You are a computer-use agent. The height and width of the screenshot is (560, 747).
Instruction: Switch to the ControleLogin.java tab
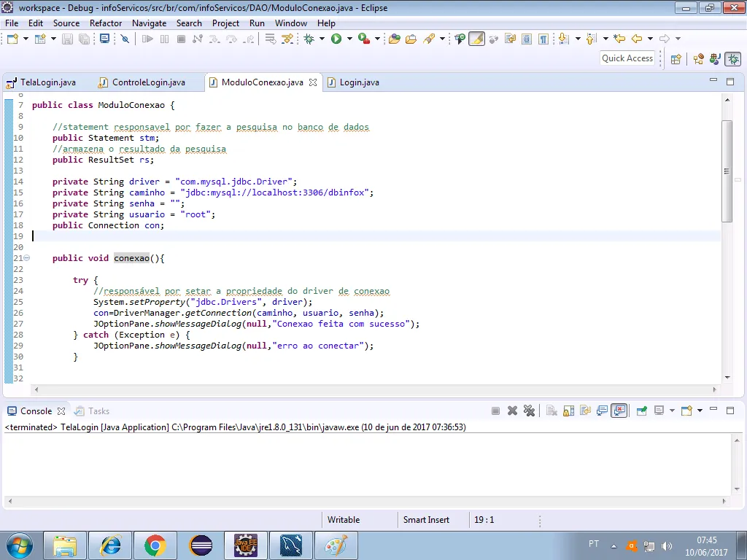click(x=148, y=82)
